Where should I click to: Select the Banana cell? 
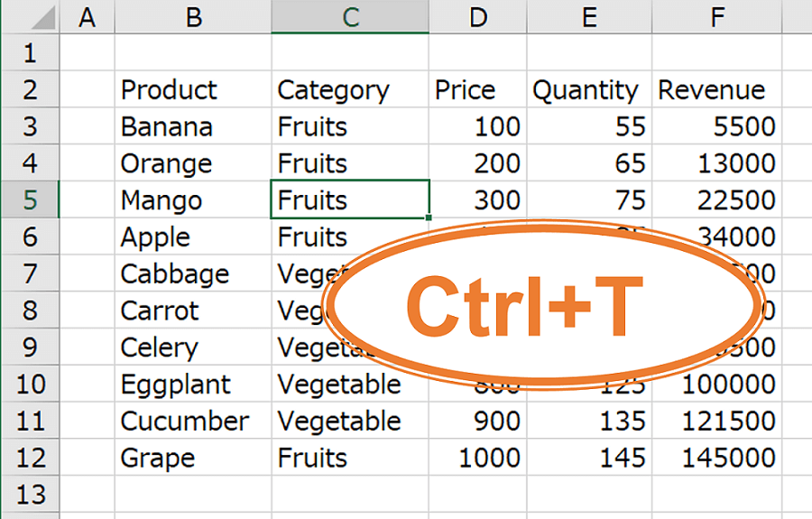coord(193,126)
